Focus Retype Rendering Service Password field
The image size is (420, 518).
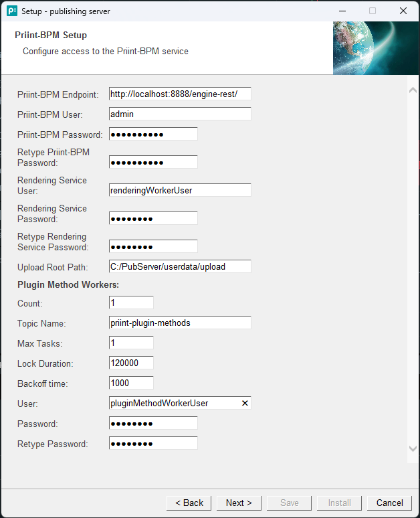point(153,246)
